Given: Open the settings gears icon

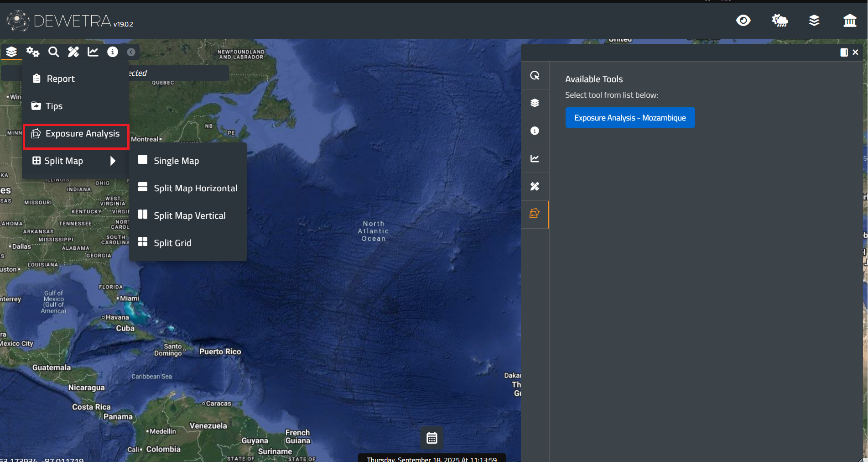Looking at the screenshot, I should [32, 52].
